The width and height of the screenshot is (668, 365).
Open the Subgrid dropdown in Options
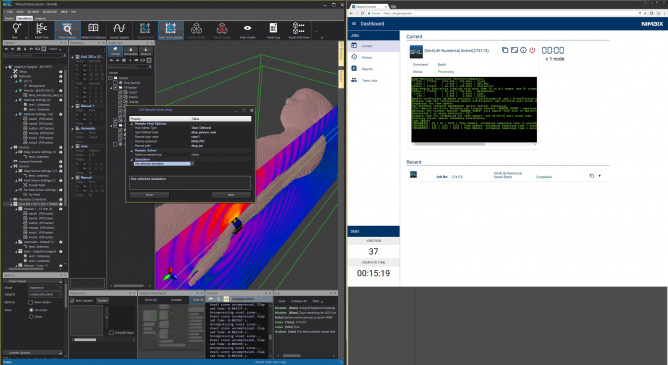tap(45, 294)
